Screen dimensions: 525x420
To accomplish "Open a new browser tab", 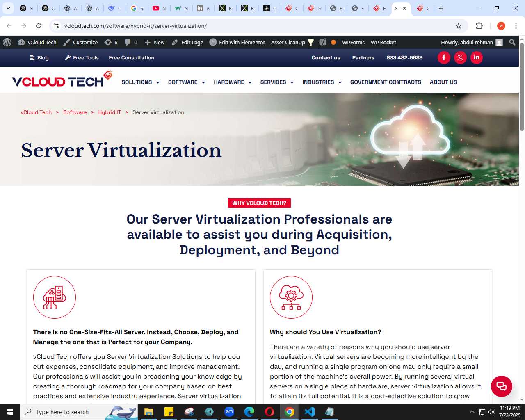I will point(441,8).
